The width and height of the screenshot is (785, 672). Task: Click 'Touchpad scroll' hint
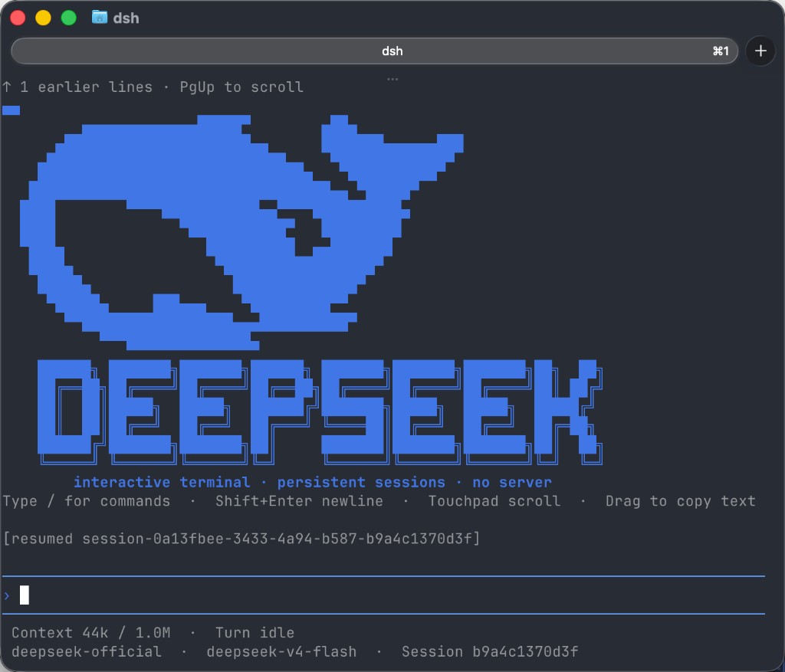[x=494, y=501]
